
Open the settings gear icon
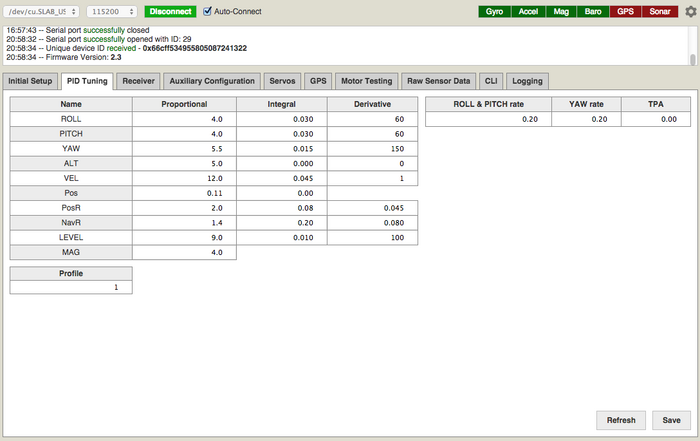(689, 12)
